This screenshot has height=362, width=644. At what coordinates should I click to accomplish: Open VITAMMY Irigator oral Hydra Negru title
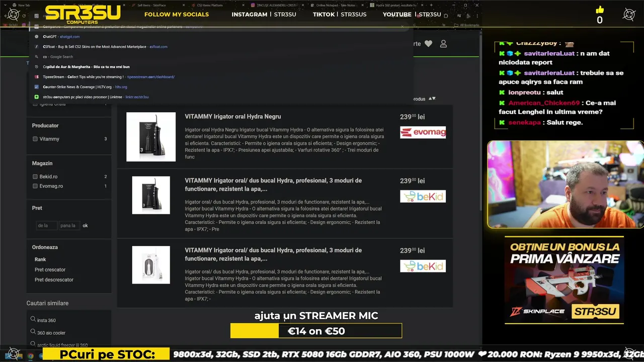click(232, 117)
